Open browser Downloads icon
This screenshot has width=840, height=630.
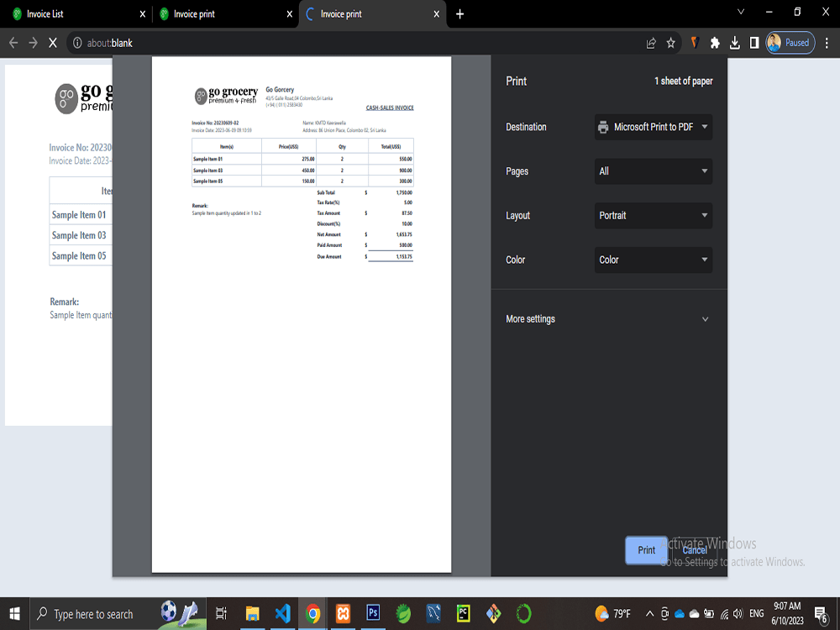734,43
